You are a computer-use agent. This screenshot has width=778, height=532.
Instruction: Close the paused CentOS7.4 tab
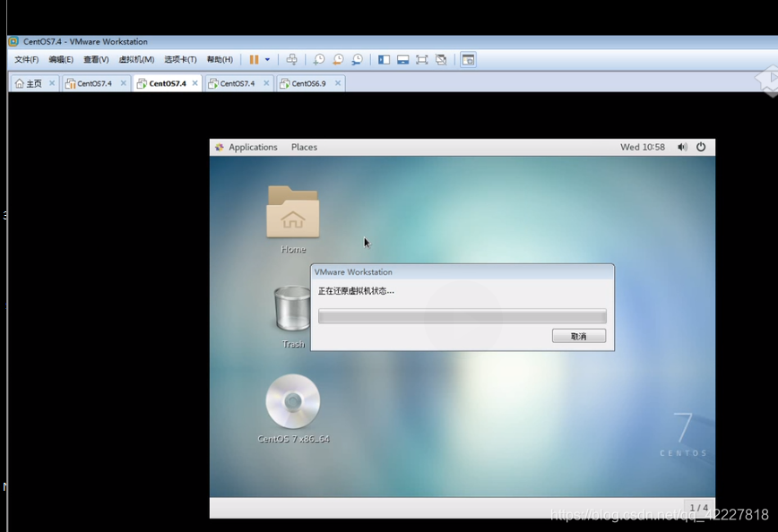[x=123, y=82]
